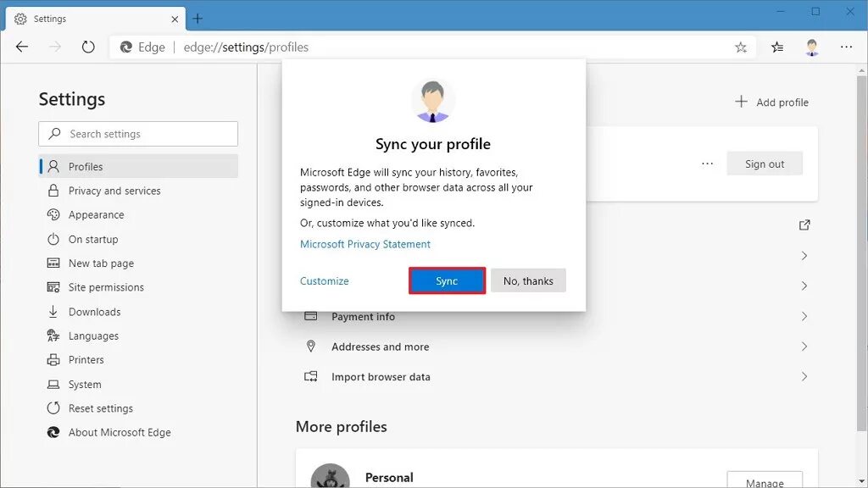Select Profiles in settings sidebar
868x488 pixels.
(x=138, y=166)
